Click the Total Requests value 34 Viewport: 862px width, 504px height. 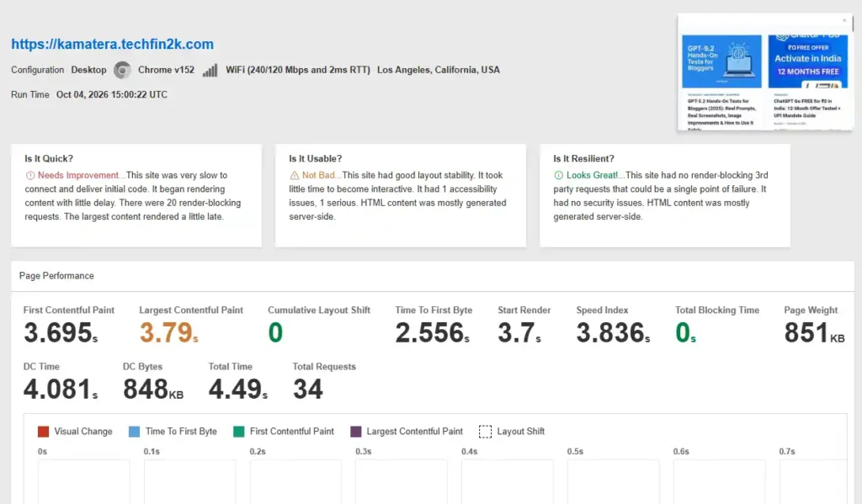click(308, 389)
